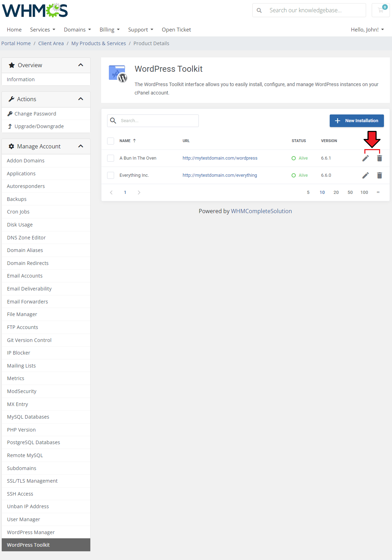The image size is (392, 560).
Task: Open the Domains dropdown menu
Action: click(x=77, y=30)
